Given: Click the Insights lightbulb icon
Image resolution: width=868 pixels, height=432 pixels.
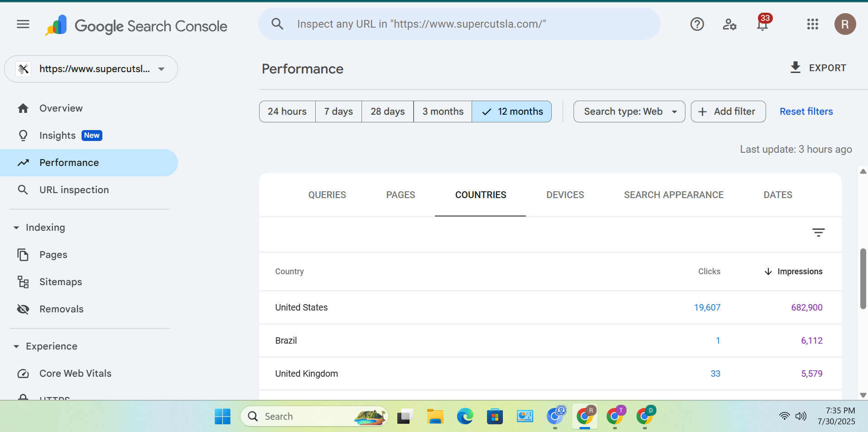Looking at the screenshot, I should click(23, 136).
